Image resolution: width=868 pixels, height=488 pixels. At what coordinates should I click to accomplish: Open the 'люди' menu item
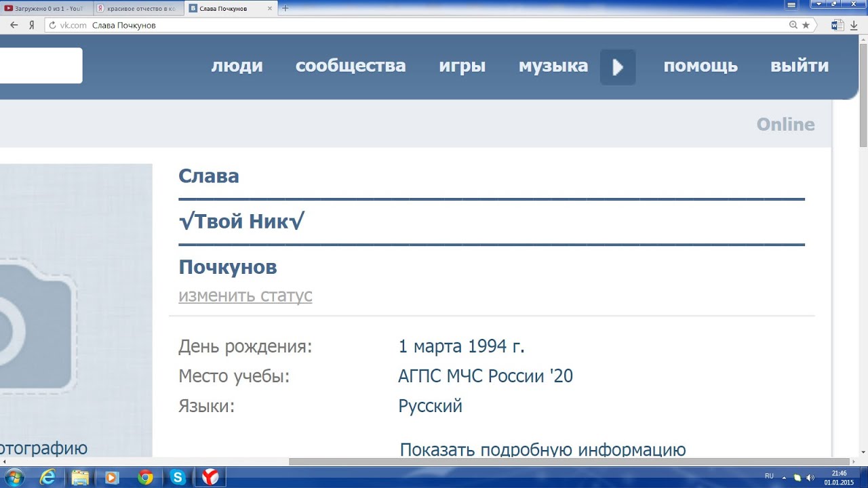(237, 66)
